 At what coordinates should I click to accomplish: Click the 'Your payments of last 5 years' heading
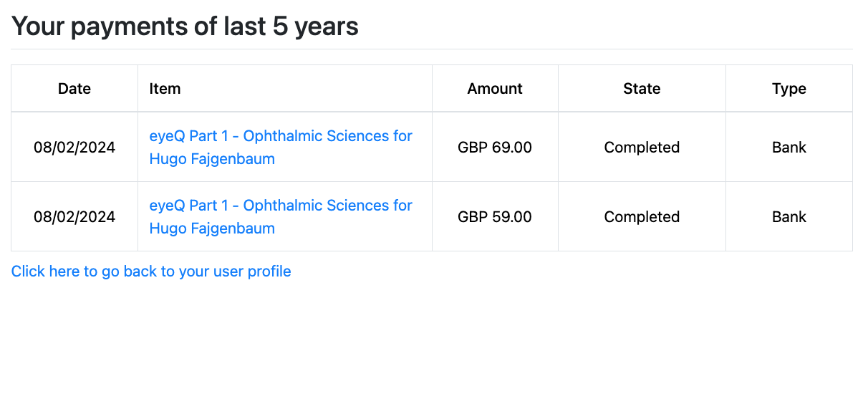click(185, 27)
